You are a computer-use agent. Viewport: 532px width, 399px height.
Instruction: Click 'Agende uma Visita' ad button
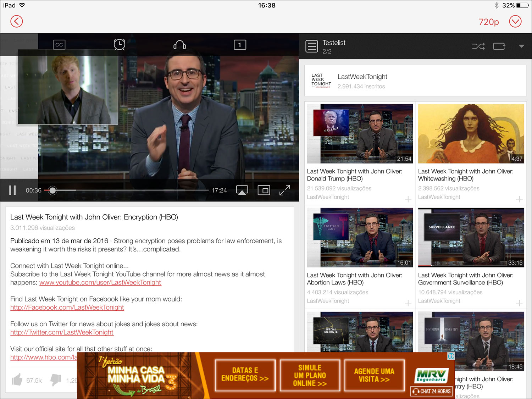374,375
